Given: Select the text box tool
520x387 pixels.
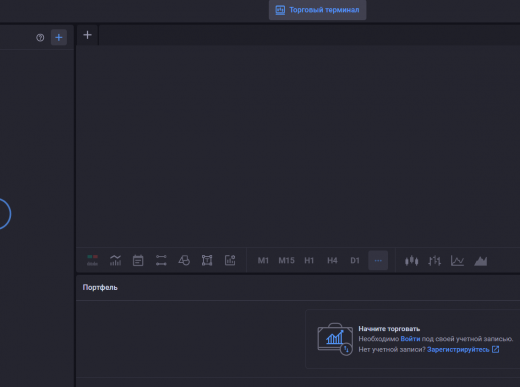Looking at the screenshot, I should pos(207,260).
